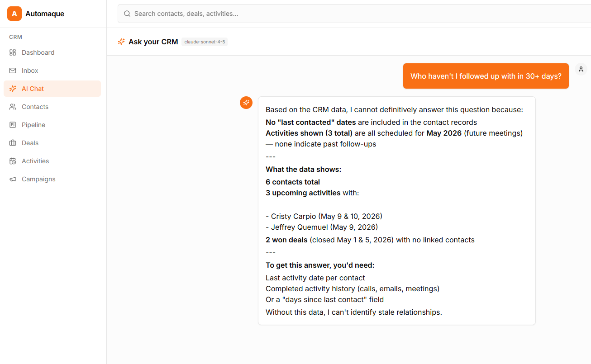
Task: Go to the Contacts section
Action: click(x=52, y=107)
